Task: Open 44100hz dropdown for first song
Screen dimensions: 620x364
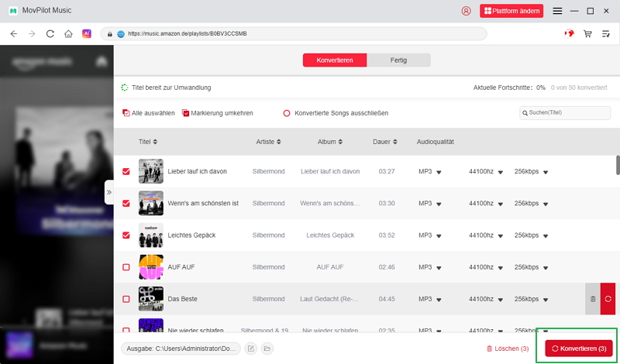Action: pos(486,171)
